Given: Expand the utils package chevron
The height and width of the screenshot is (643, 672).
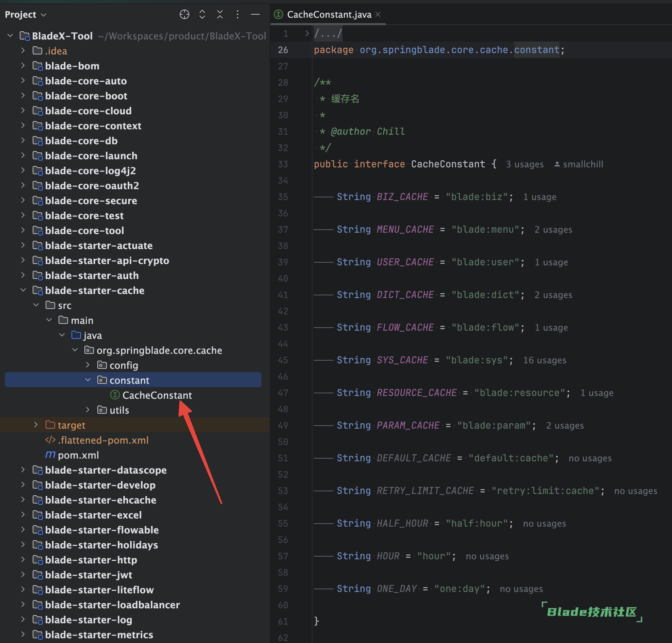Looking at the screenshot, I should (x=88, y=409).
